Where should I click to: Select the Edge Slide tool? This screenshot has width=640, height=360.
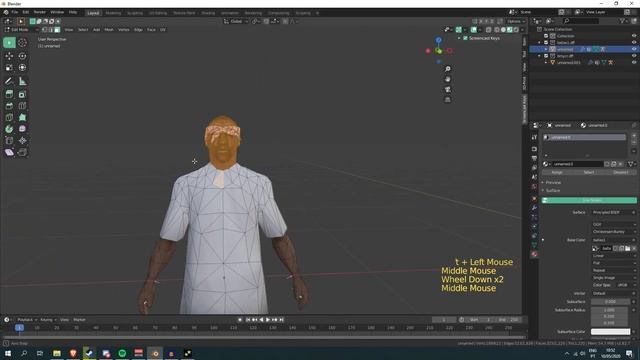pyautogui.click(x=9, y=141)
